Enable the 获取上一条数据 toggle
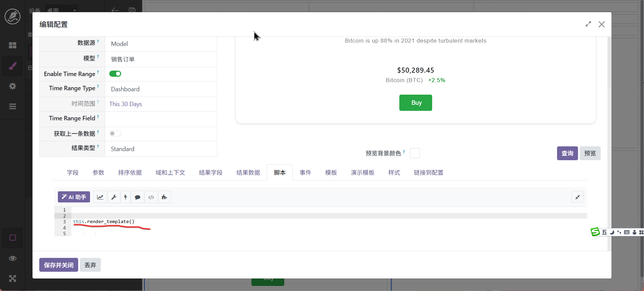 tap(115, 134)
